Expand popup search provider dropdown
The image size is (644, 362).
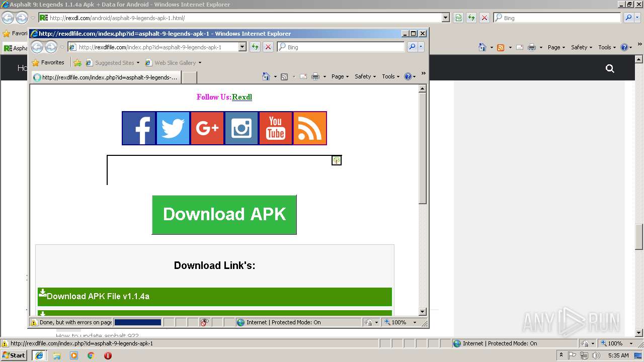click(x=421, y=47)
